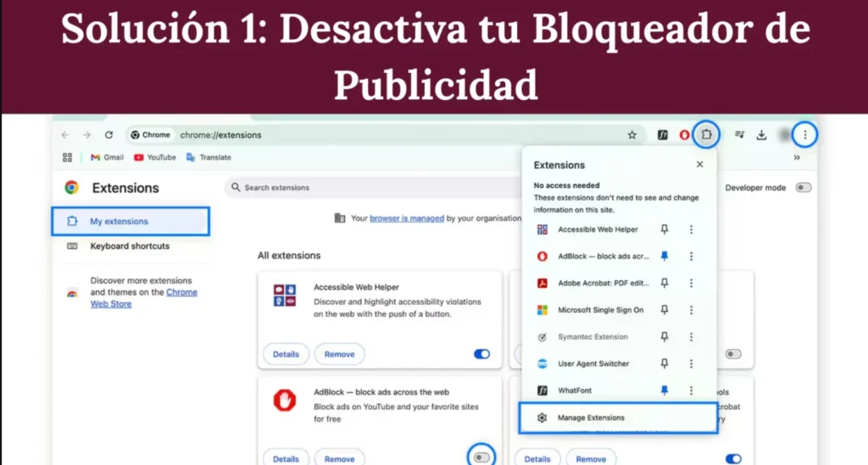868x465 pixels.
Task: Focus the Search extensions field
Action: (374, 187)
